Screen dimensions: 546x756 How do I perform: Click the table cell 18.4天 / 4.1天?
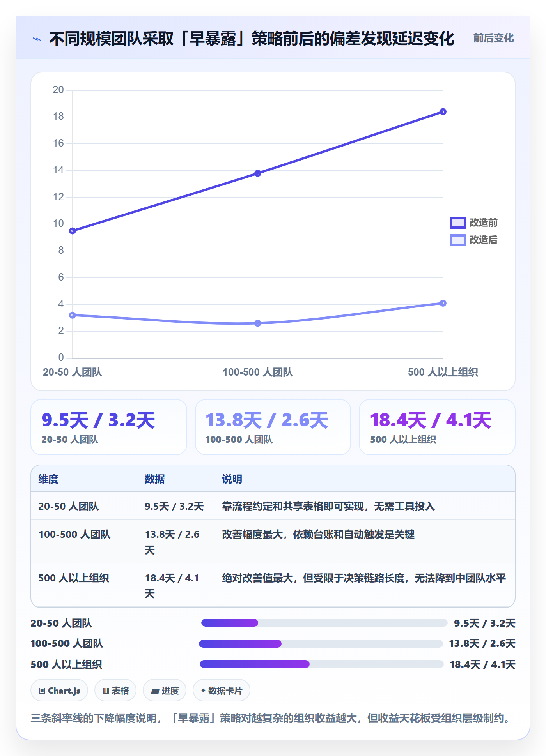coord(172,586)
